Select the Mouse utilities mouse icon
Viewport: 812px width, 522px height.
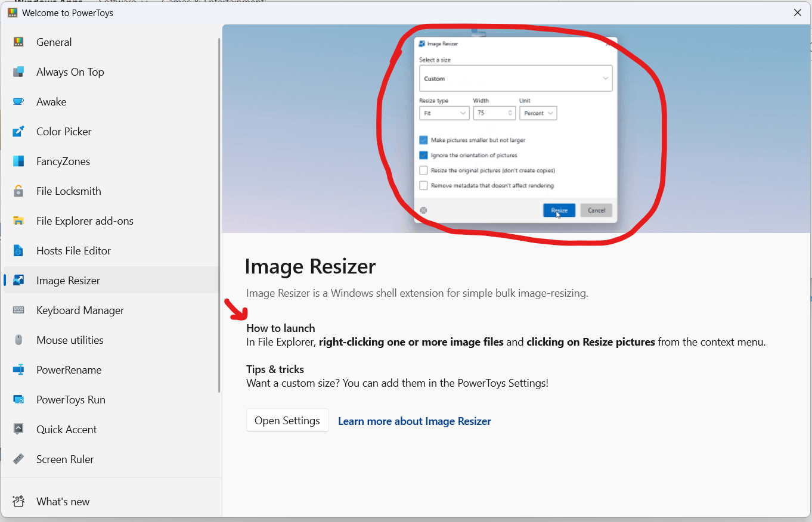pyautogui.click(x=18, y=340)
